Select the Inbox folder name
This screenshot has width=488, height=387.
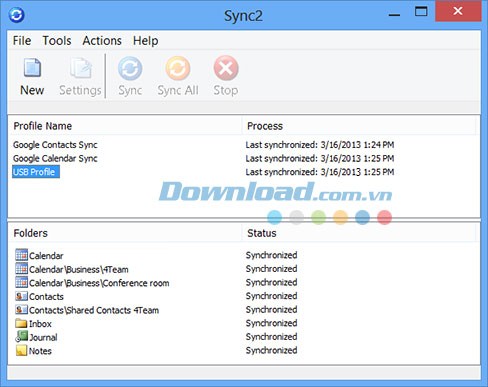tap(40, 324)
